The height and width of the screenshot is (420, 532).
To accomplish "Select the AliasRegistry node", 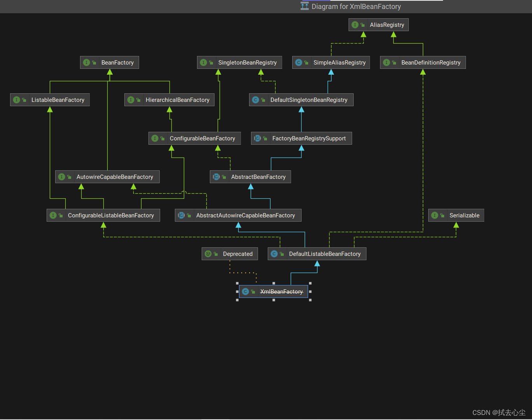I will 379,25.
